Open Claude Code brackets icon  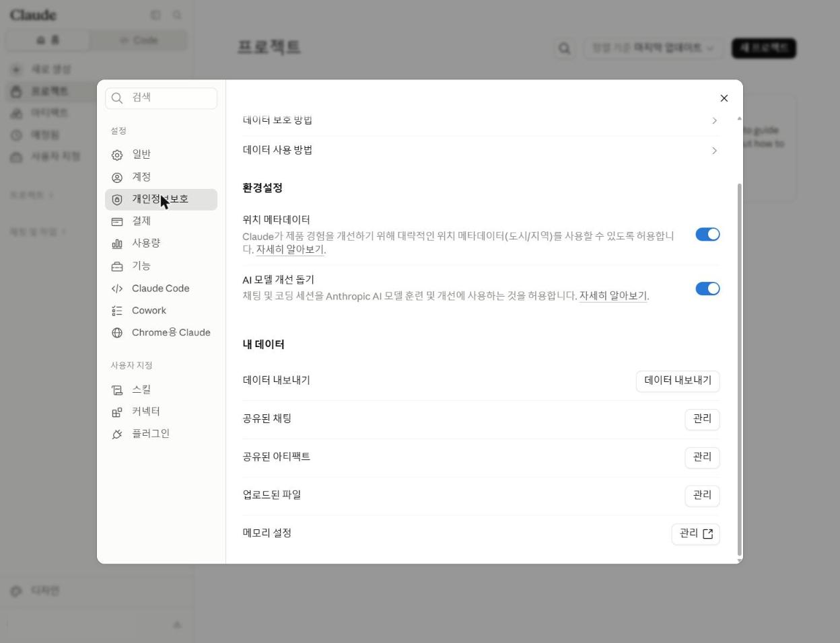117,289
